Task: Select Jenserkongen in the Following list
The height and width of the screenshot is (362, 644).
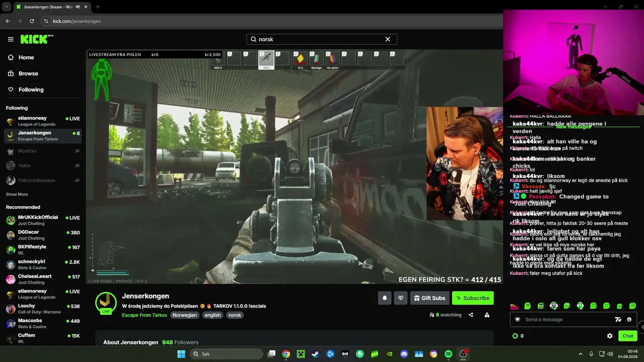Action: pos(43,136)
